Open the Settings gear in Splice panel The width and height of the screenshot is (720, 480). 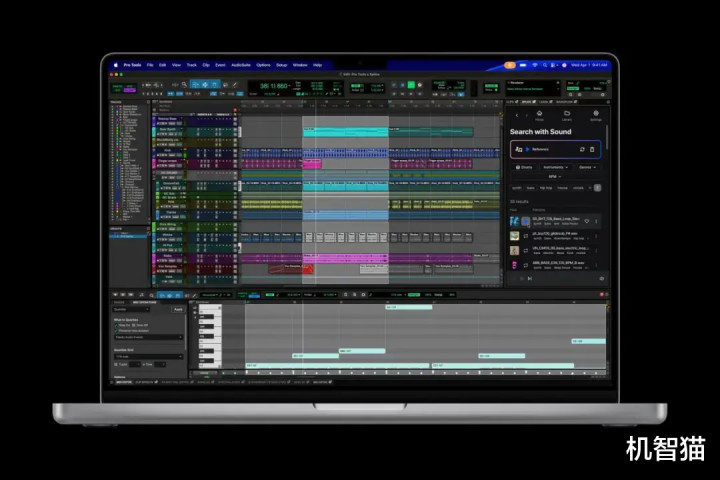594,113
